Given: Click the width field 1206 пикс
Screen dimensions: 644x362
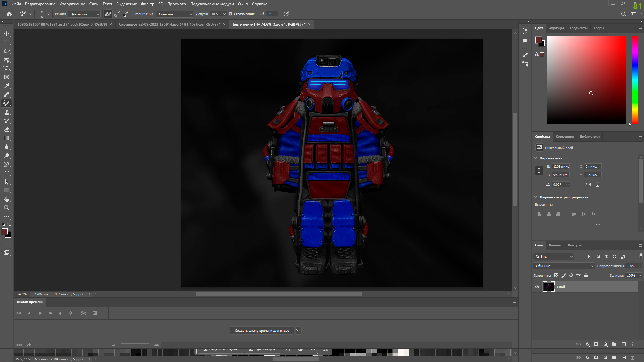Looking at the screenshot, I should 561,167.
